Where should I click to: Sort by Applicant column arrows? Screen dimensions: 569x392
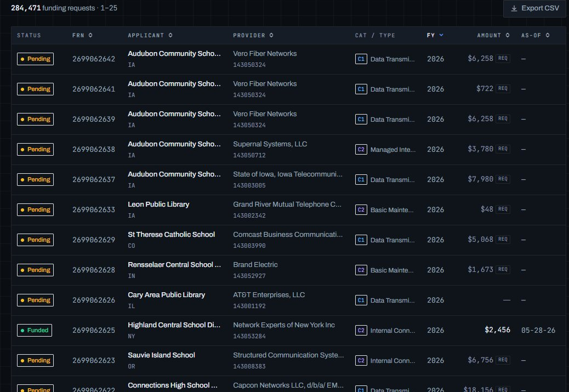(x=170, y=35)
